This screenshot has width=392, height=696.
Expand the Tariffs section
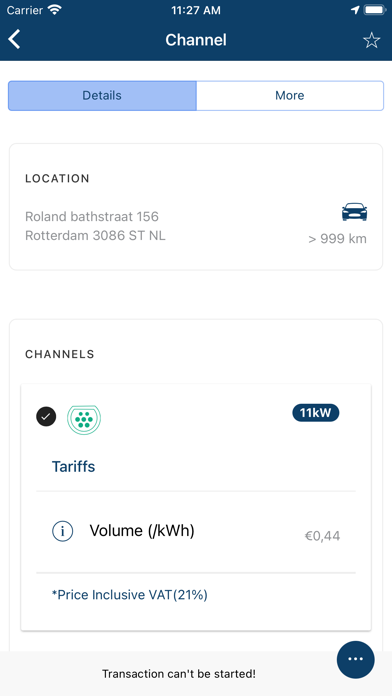(73, 467)
